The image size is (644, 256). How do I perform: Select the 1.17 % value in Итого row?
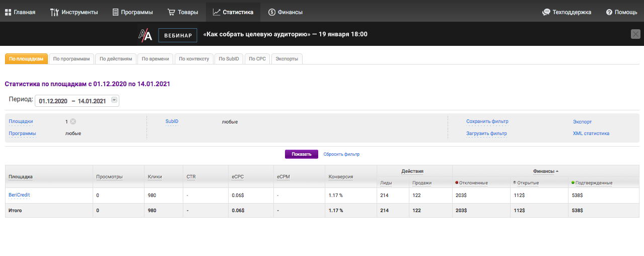coord(335,211)
